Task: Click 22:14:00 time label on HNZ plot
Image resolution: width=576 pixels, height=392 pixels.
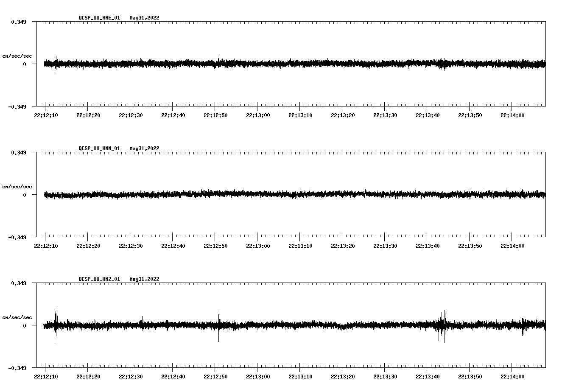Action: click(x=512, y=377)
